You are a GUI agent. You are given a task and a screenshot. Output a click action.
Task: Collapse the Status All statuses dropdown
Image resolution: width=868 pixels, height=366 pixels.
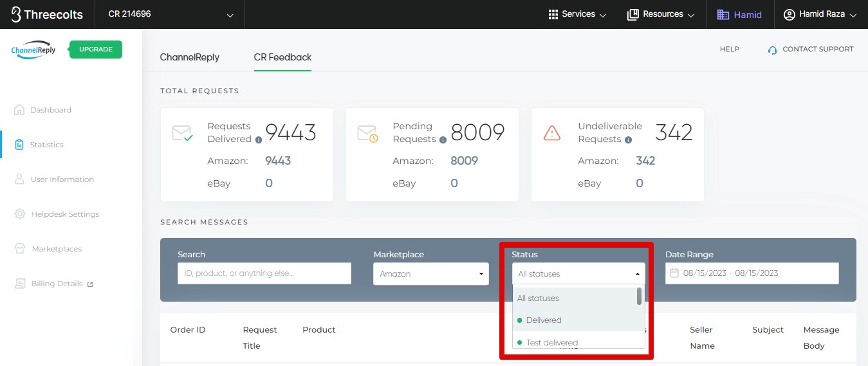578,274
